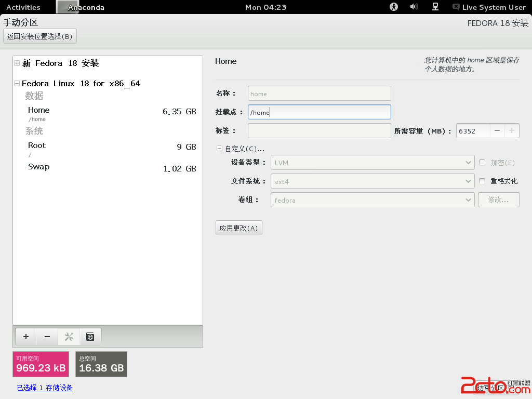Viewport: 532px width, 399px height.
Task: Select the Home partition row
Action: pos(108,114)
